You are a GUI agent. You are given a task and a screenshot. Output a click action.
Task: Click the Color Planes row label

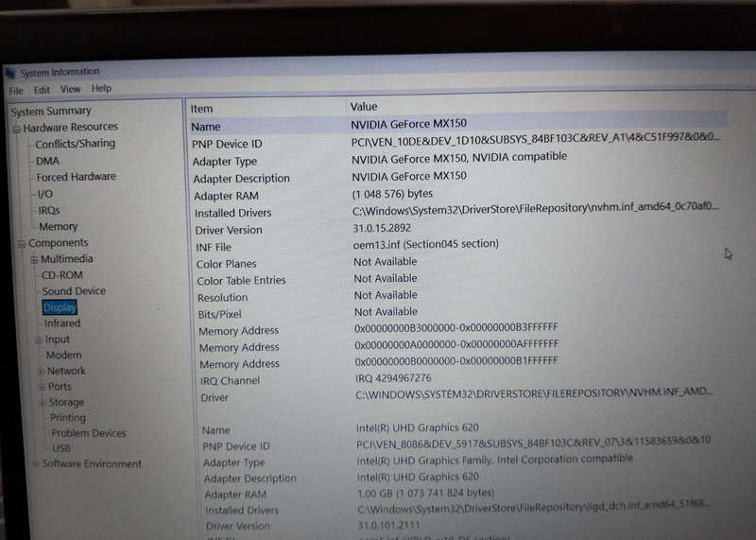226,264
